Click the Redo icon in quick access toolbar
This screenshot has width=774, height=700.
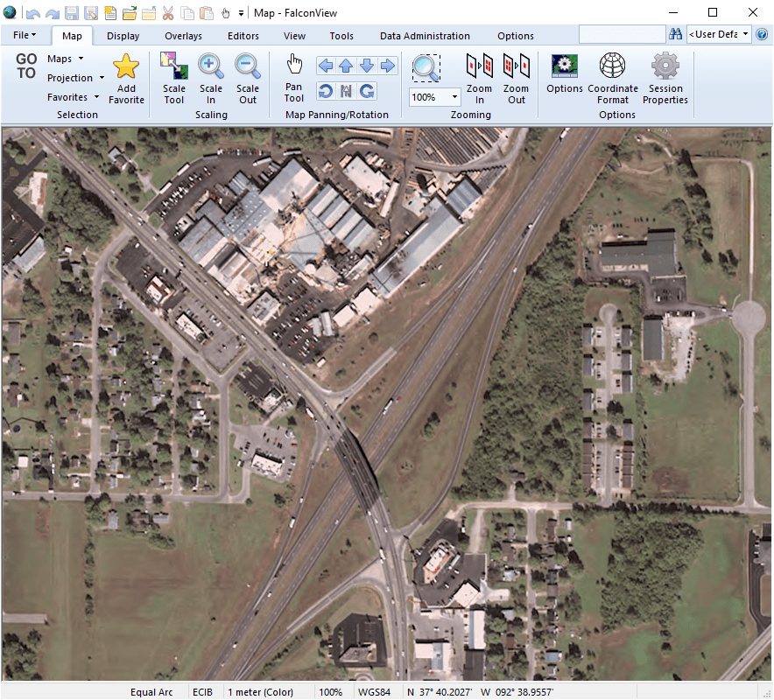[52, 13]
